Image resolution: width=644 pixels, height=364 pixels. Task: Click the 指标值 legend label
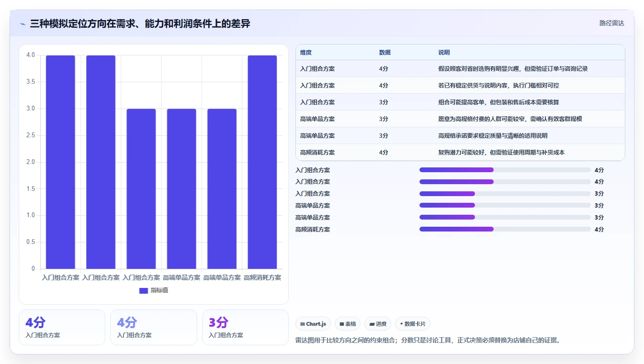tap(159, 290)
